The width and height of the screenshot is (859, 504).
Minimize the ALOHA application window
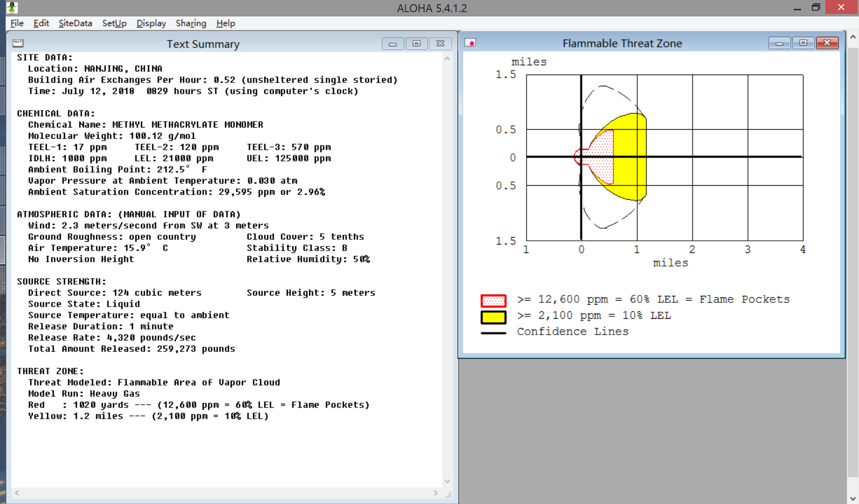point(797,7)
